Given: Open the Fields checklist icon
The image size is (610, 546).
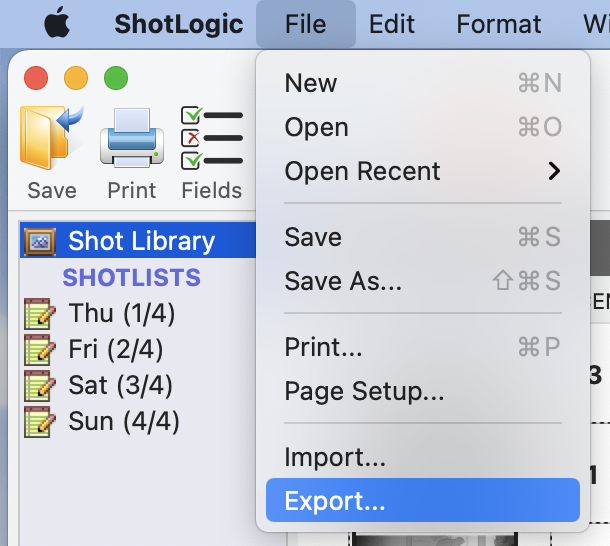Looking at the screenshot, I should coord(212,138).
